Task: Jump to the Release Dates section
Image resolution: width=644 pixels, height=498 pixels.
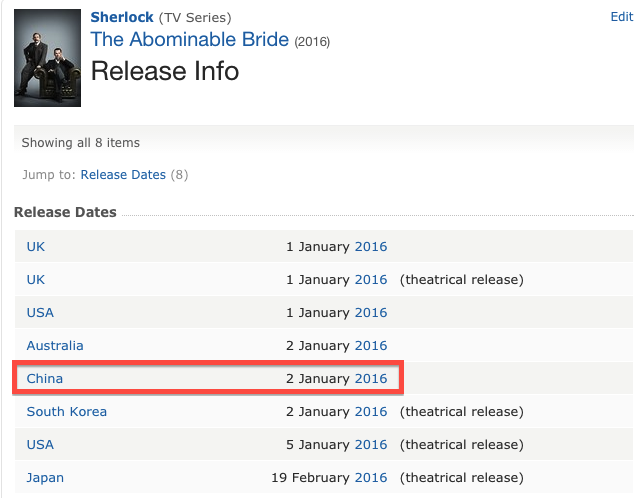Action: coord(123,175)
